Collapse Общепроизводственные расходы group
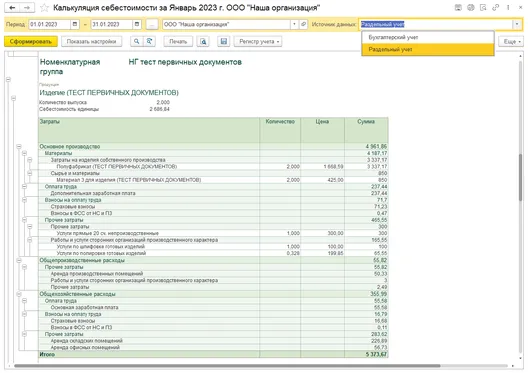 (19, 260)
